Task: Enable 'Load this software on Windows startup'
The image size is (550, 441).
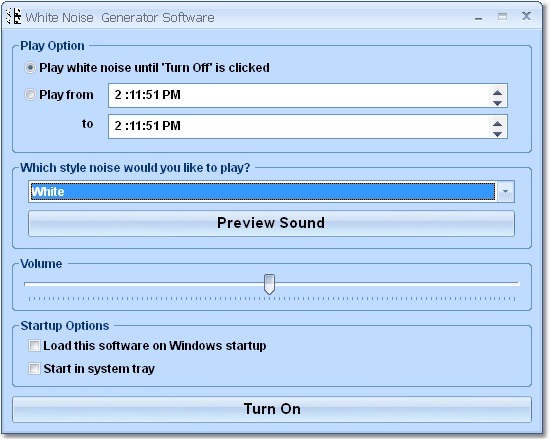Action: [34, 346]
